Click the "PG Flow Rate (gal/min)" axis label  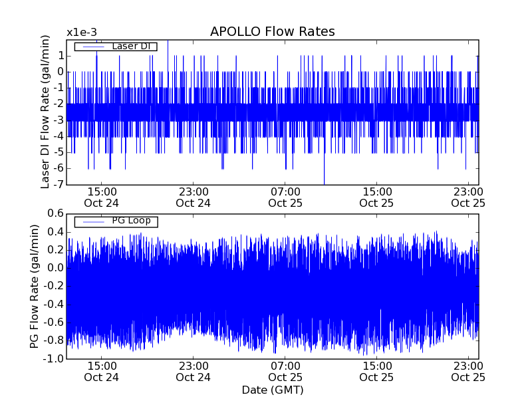click(x=34, y=286)
